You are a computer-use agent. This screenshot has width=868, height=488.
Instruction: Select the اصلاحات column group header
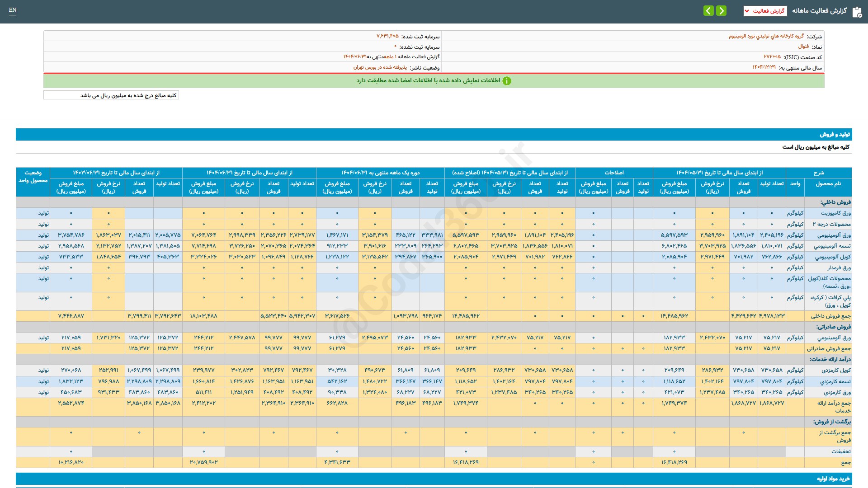click(614, 173)
